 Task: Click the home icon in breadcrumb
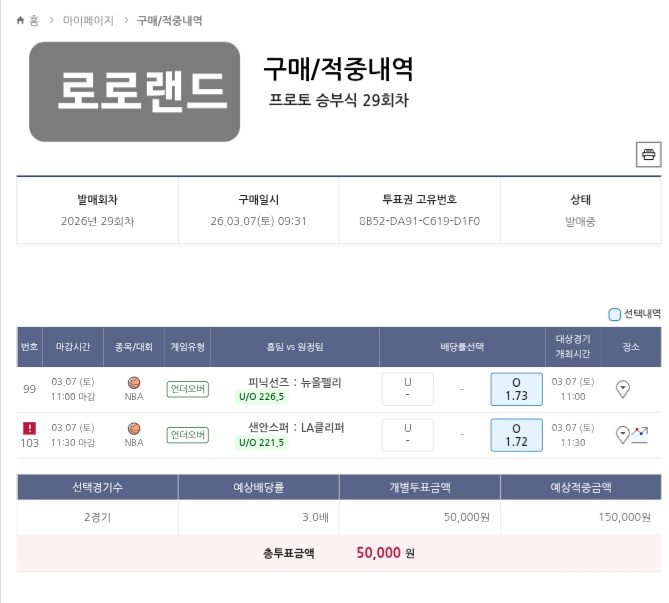pyautogui.click(x=21, y=20)
